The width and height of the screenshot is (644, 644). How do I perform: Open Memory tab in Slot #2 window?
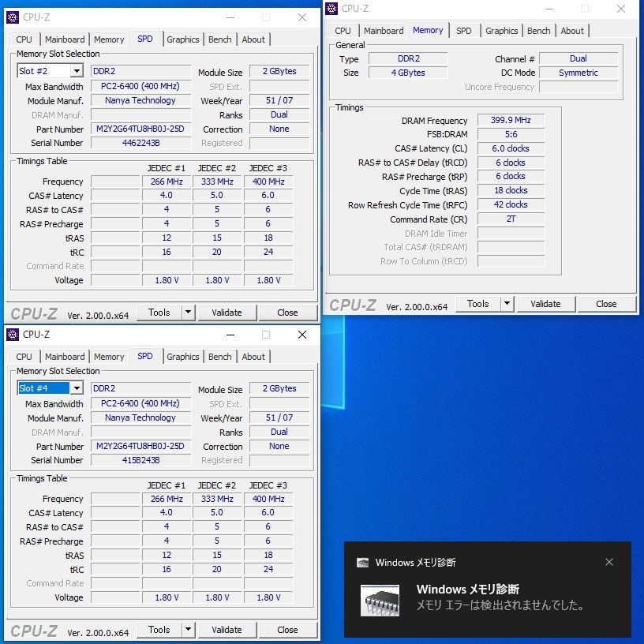coord(109,39)
